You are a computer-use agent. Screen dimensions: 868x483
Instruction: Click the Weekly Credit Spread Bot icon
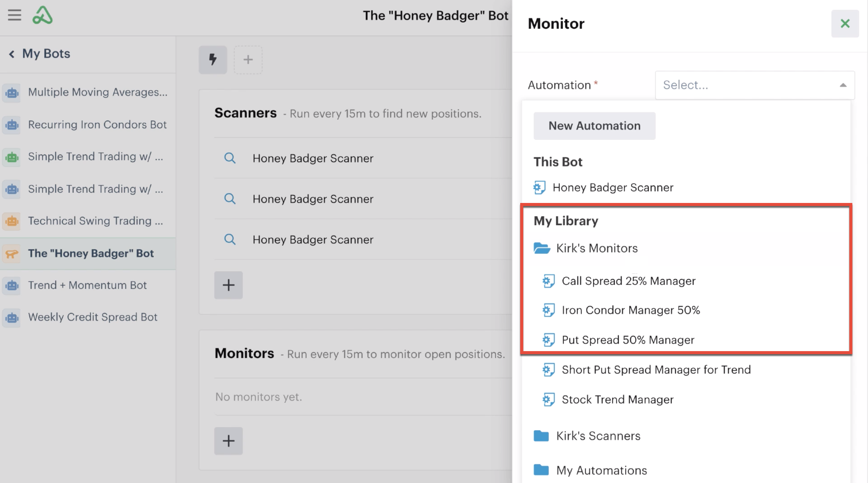click(x=12, y=317)
